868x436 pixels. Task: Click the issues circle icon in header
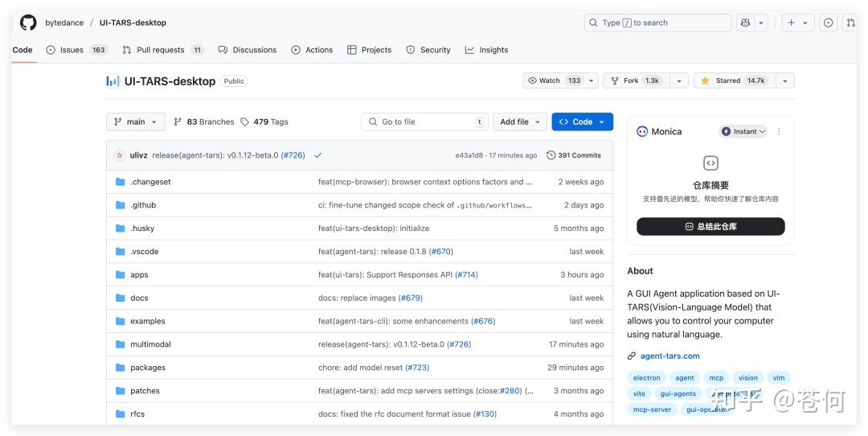829,23
